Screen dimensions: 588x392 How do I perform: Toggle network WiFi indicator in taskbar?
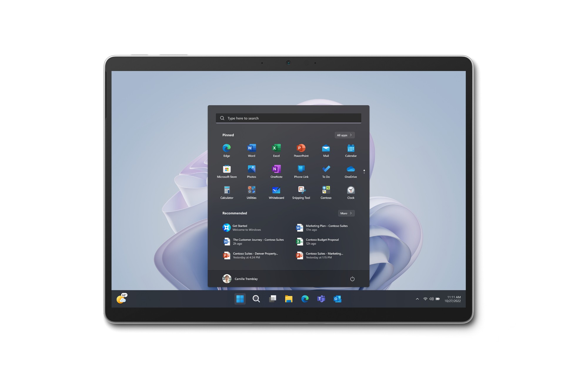pos(427,299)
